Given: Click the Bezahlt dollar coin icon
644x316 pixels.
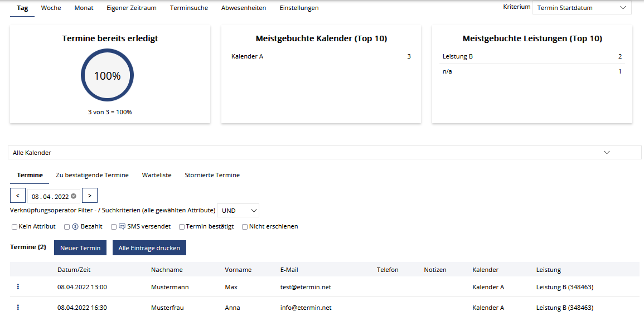Looking at the screenshot, I should [x=75, y=226].
